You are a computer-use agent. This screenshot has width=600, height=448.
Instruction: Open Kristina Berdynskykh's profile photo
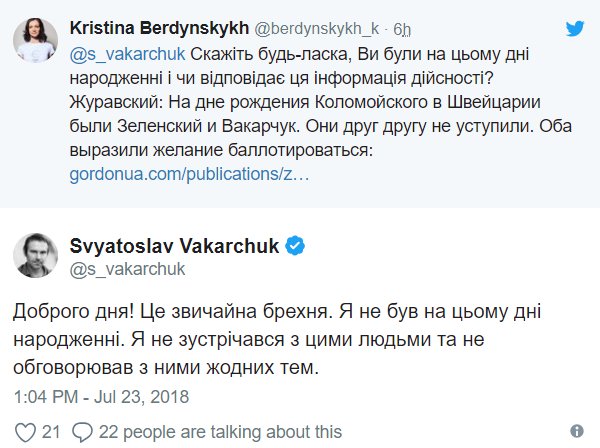(35, 40)
